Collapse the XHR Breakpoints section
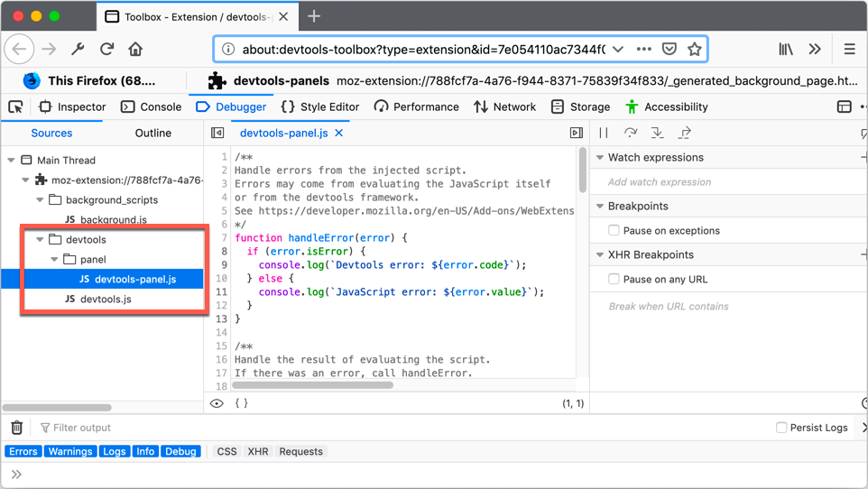Image resolution: width=868 pixels, height=489 pixels. click(x=599, y=254)
